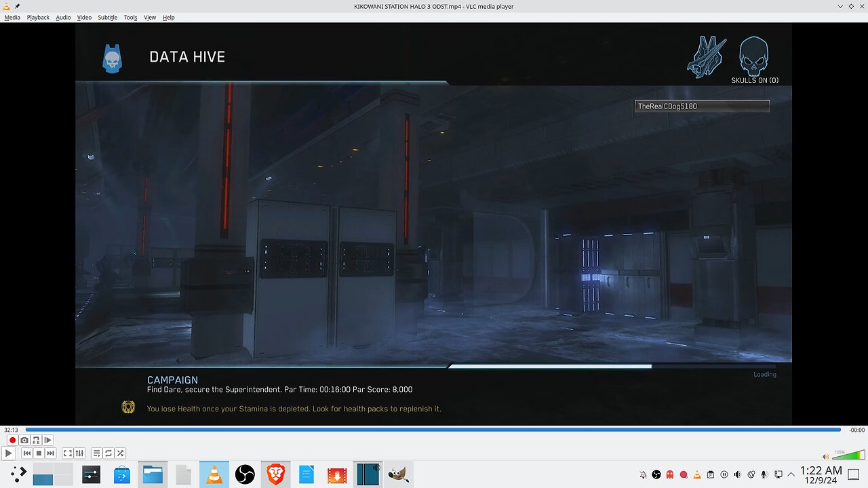Open the Help menu
The width and height of the screenshot is (868, 488).
point(168,17)
